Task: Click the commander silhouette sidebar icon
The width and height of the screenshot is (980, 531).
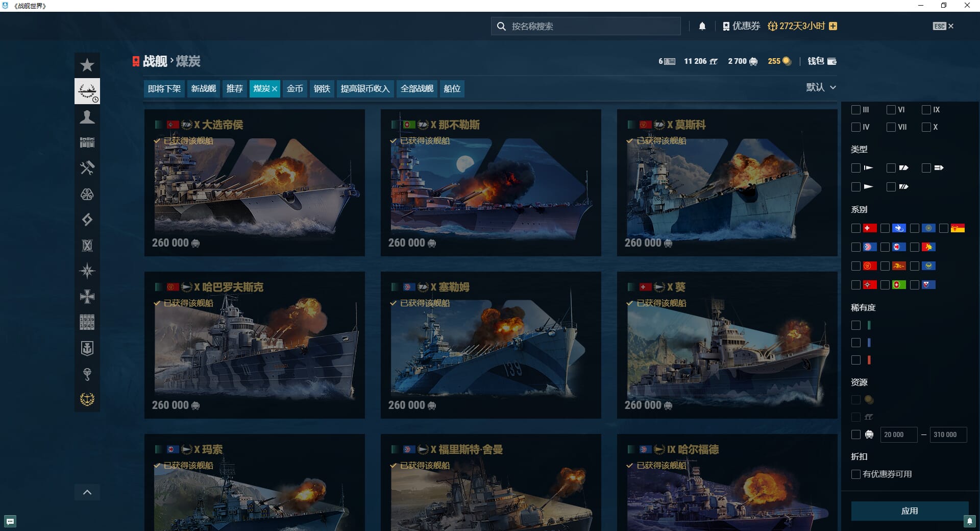Action: (87, 117)
